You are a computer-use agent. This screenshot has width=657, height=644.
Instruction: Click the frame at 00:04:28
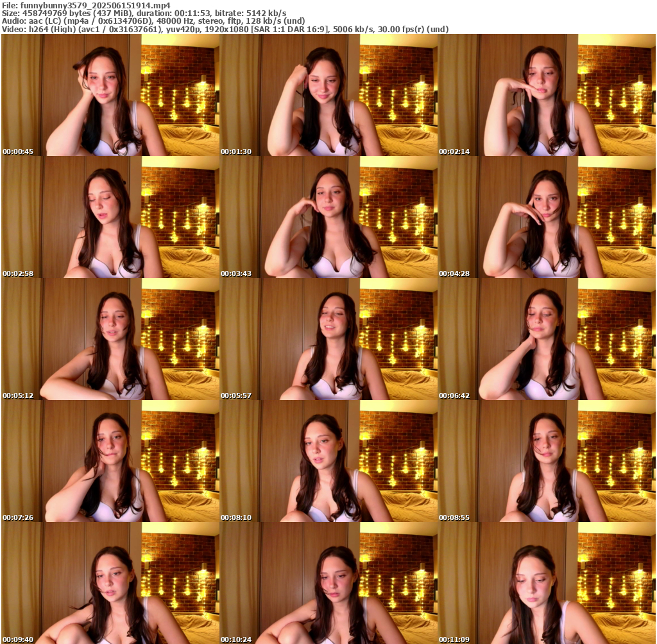(546, 217)
